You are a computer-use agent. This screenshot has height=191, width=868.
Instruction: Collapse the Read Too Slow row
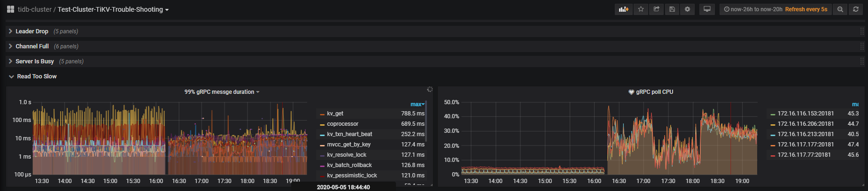[37, 76]
